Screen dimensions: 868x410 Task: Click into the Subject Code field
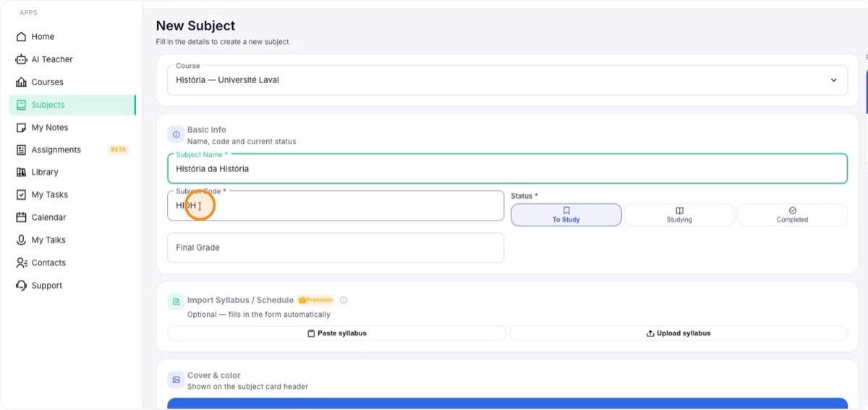pos(336,205)
